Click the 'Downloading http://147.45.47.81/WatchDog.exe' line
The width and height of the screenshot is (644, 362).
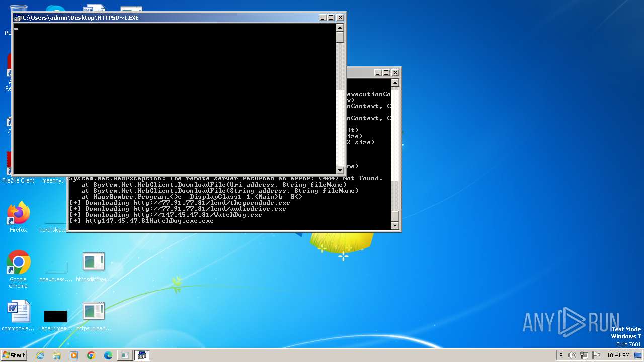tap(166, 215)
